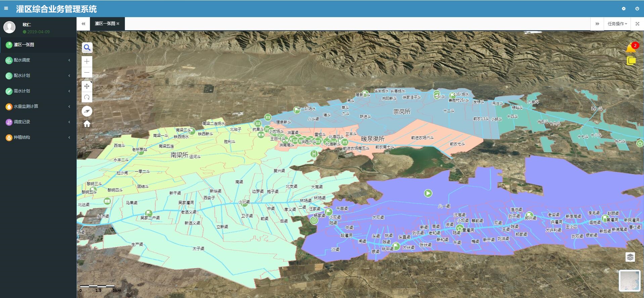The width and height of the screenshot is (644, 298).
Task: Click the yellow copy windows icon
Action: 631,61
